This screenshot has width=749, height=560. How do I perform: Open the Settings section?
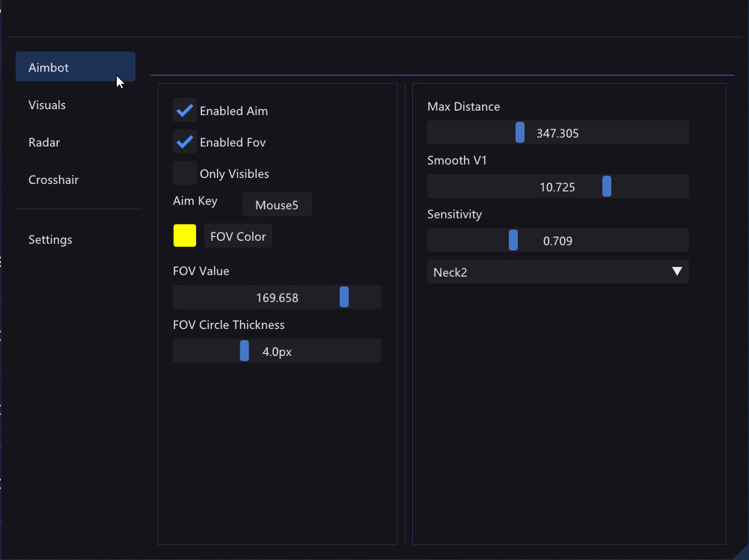50,240
